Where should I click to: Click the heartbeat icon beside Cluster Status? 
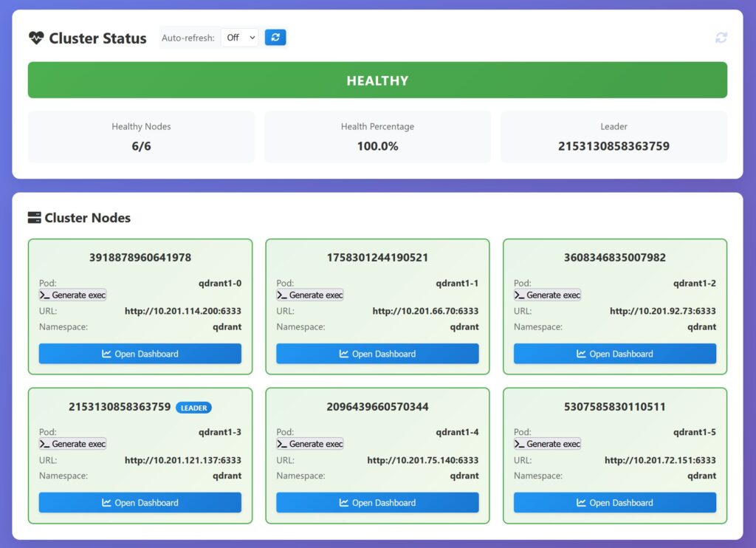click(36, 38)
